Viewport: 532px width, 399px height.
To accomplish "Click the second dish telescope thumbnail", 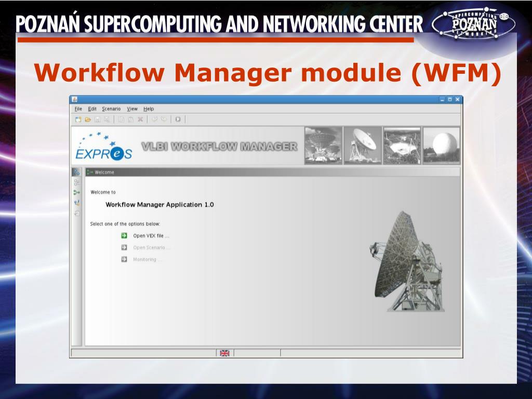I will point(363,145).
